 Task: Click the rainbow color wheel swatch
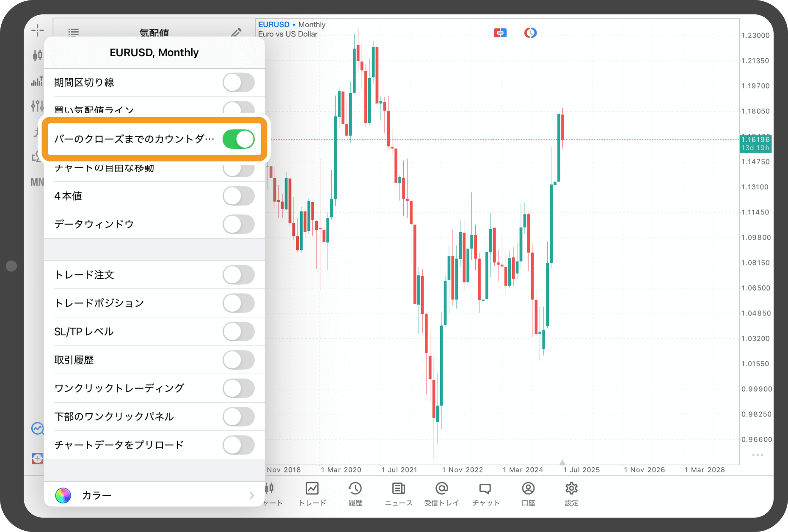(63, 496)
